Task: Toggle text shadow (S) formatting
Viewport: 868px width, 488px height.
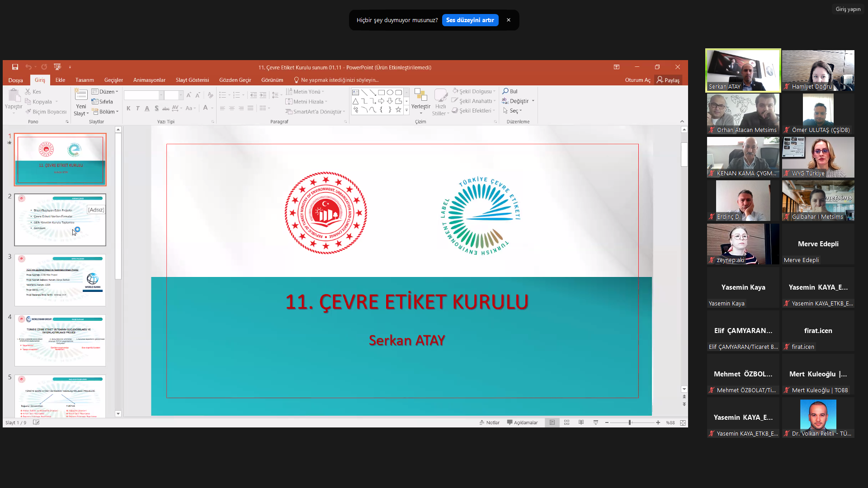Action: [x=156, y=108]
